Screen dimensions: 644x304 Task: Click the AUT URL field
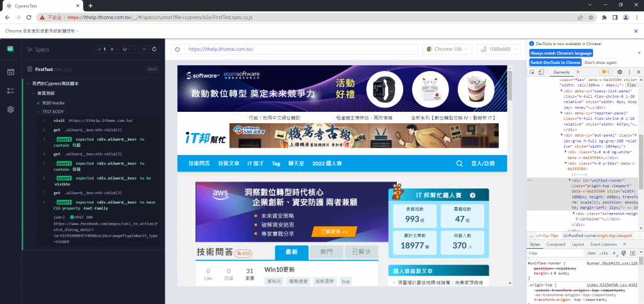[301, 49]
